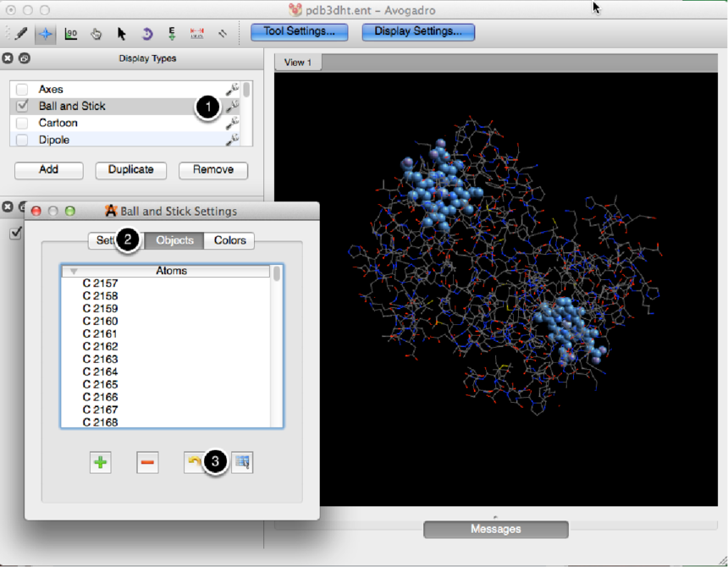Open Ball and Stick wrench settings
Screen dimensions: 728x567
point(231,107)
